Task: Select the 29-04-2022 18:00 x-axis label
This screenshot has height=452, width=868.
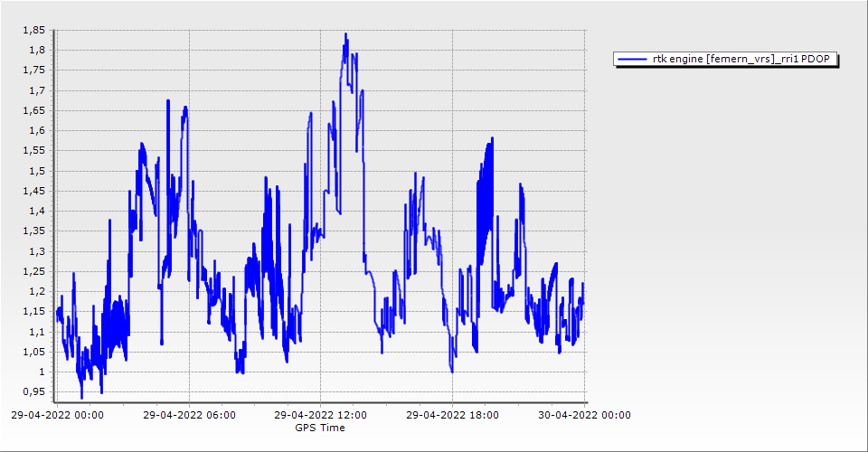Action: pos(452,416)
